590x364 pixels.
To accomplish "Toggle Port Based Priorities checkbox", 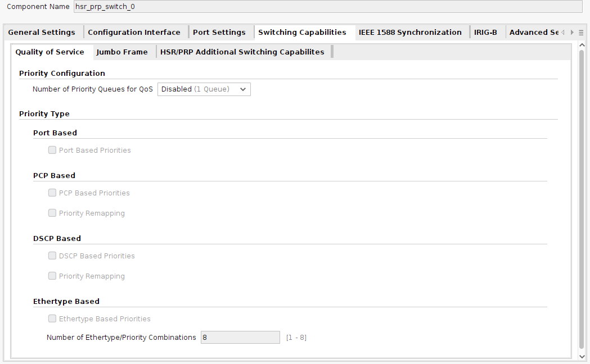I will click(x=52, y=150).
